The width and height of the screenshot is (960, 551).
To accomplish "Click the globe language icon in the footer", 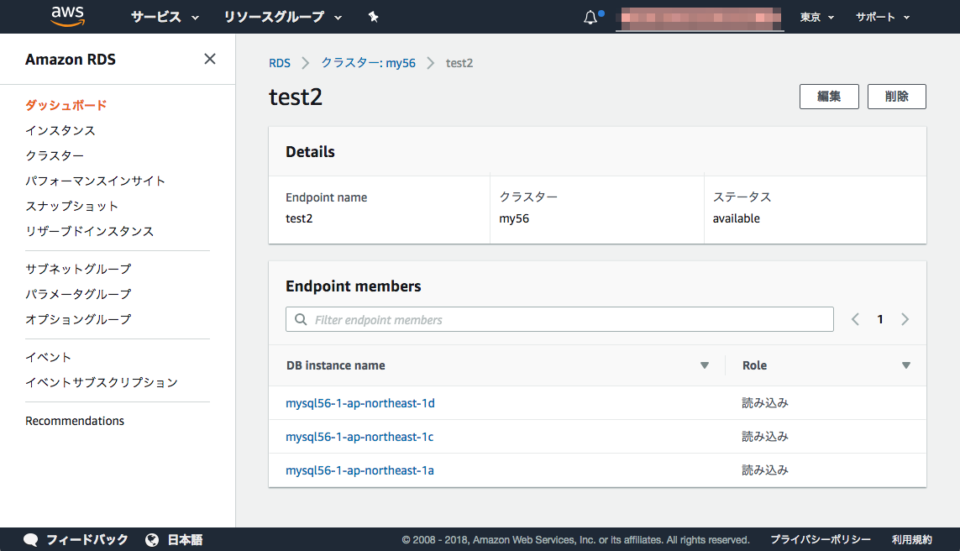I will [152, 539].
